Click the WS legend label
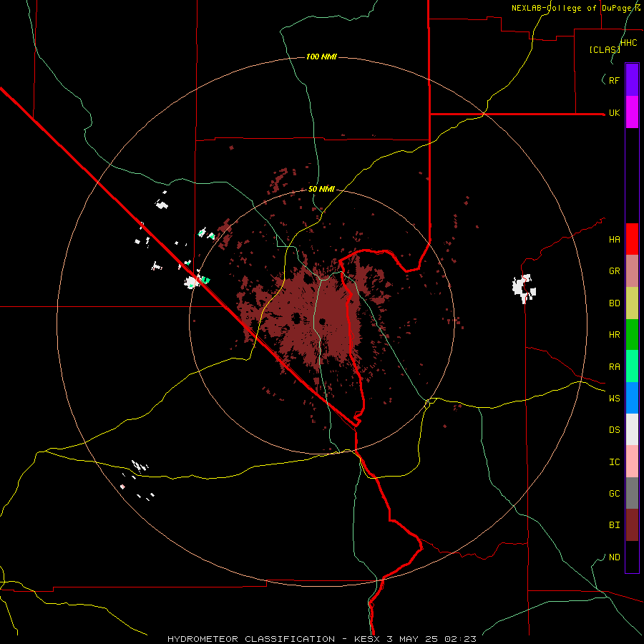644x644 pixels. click(x=614, y=399)
